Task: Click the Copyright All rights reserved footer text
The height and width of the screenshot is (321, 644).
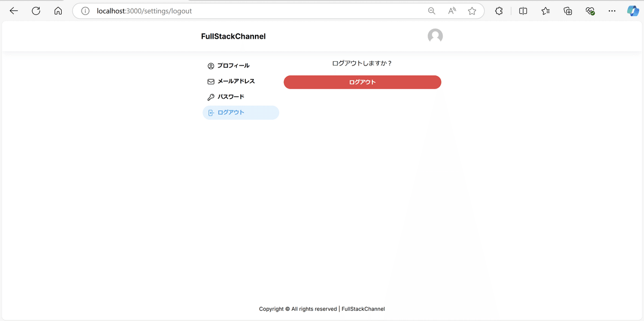Action: (322, 309)
